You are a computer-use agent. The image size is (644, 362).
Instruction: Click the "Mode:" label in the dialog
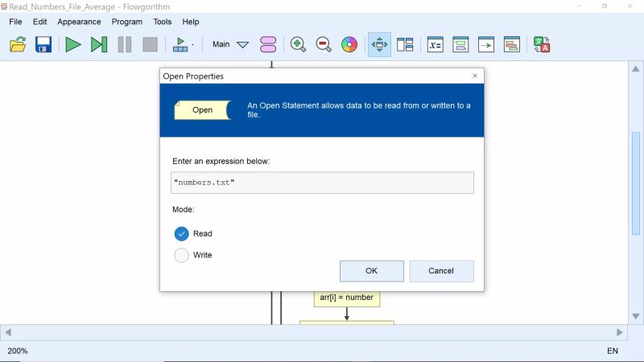pos(184,210)
